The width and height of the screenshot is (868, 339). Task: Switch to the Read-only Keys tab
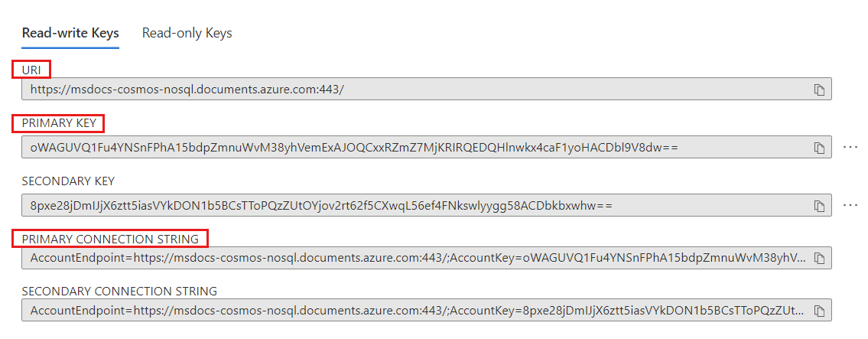click(187, 33)
